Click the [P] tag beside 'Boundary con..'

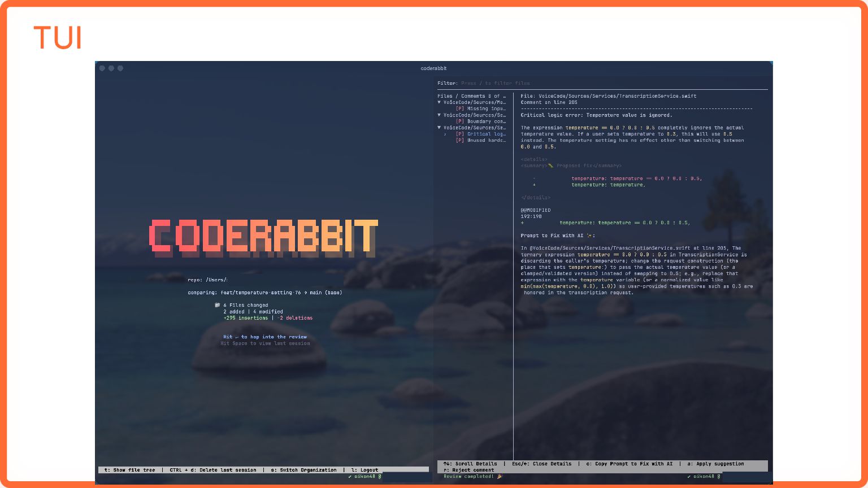(x=460, y=121)
